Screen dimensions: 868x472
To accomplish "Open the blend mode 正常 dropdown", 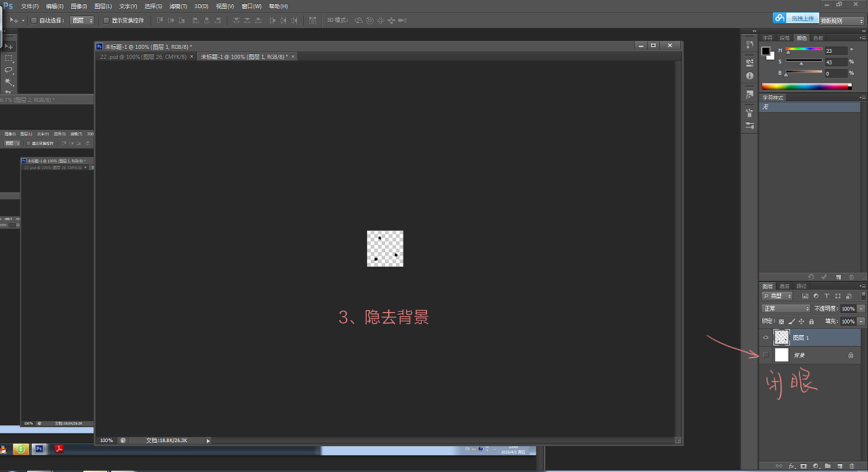I will coord(786,309).
